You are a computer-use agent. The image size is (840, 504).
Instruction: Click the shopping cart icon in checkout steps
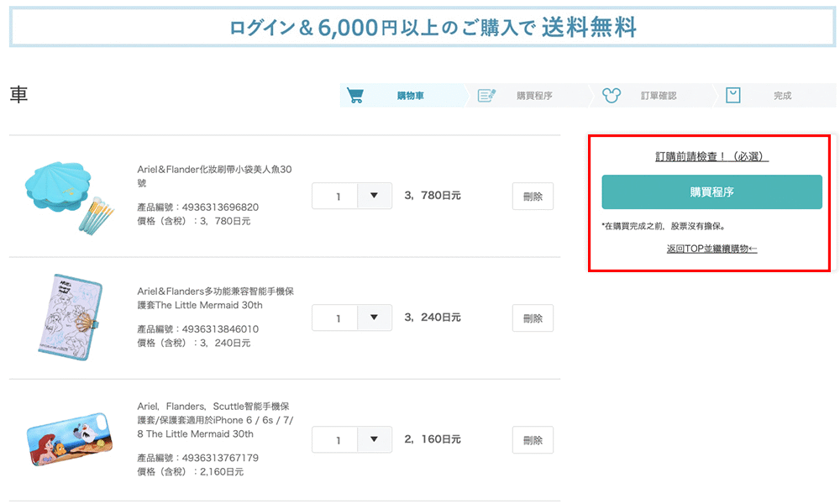pos(356,95)
